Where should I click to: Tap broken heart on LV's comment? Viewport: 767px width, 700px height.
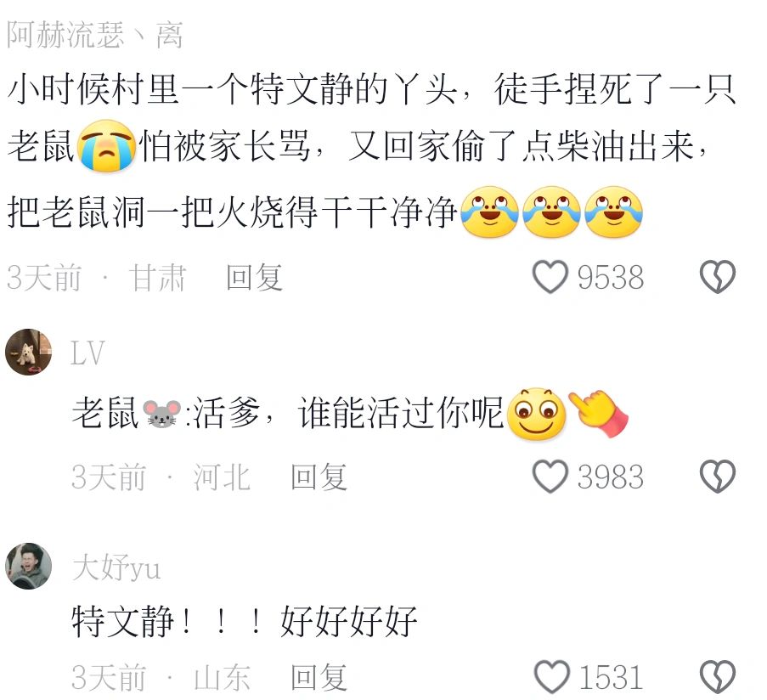718,477
